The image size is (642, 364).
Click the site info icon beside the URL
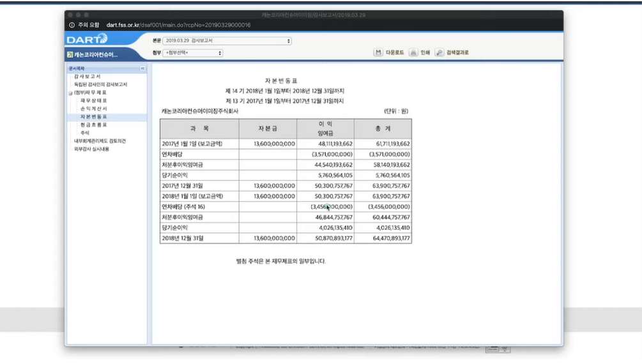(72, 25)
